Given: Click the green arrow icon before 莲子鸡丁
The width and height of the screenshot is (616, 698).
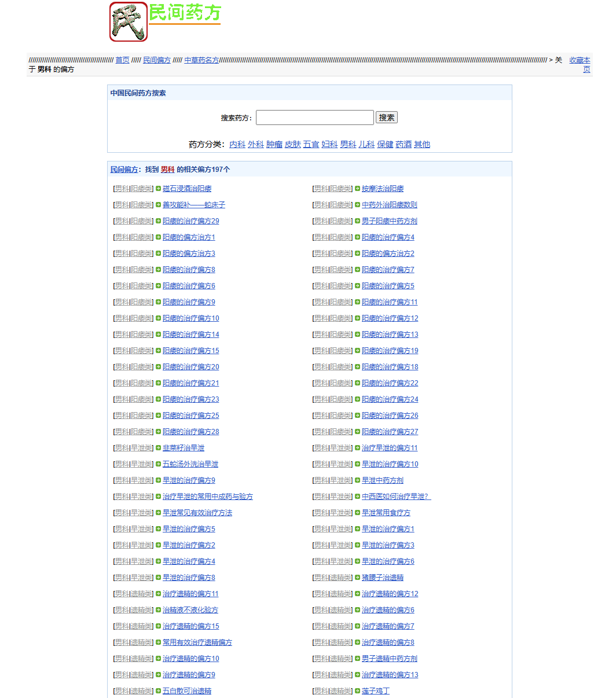Looking at the screenshot, I should click(x=358, y=690).
